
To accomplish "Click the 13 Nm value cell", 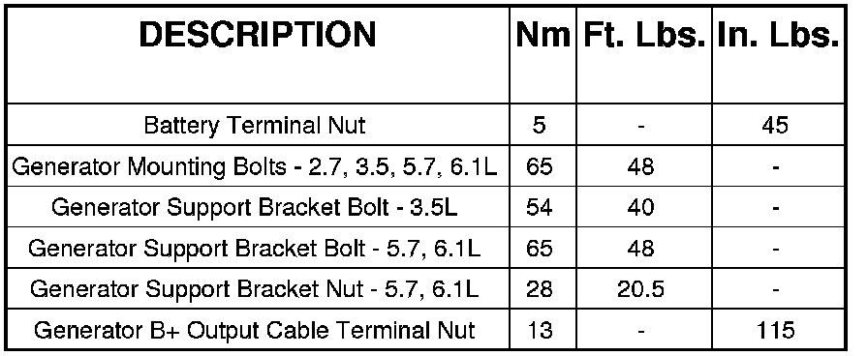I will tap(540, 330).
